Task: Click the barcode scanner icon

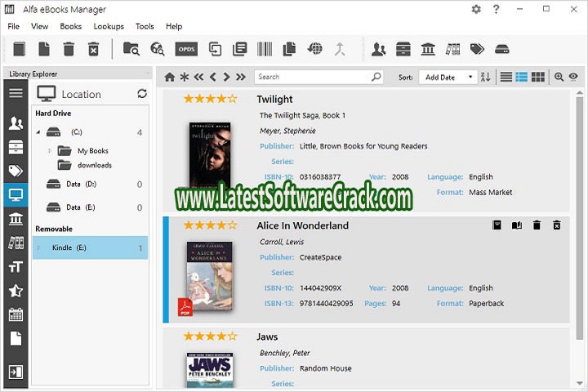Action: (x=265, y=49)
